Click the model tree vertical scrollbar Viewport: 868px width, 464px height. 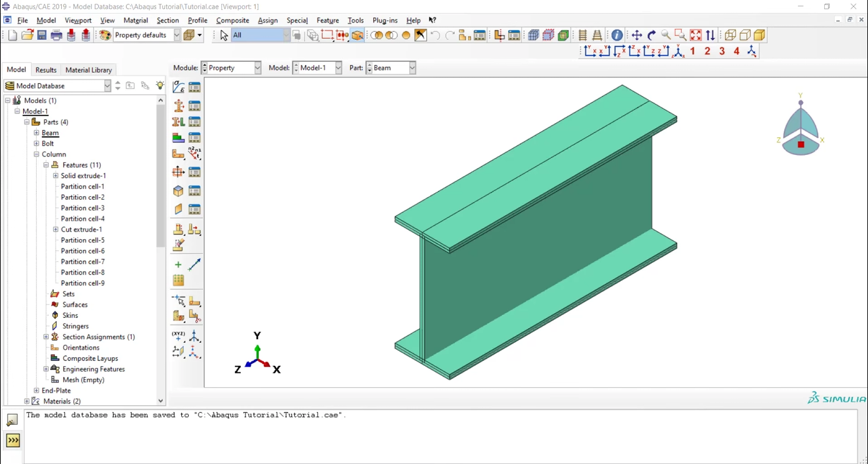(x=161, y=176)
